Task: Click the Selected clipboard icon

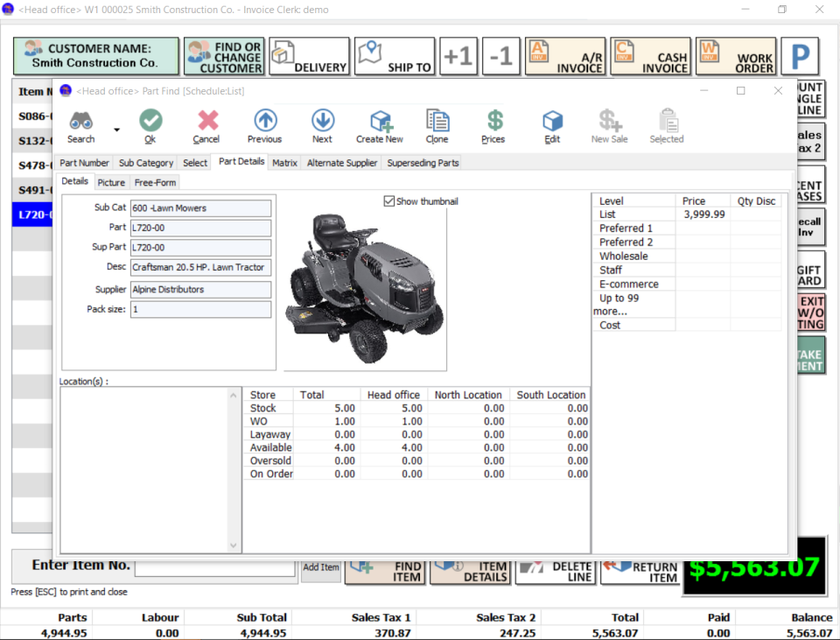Action: point(668,121)
